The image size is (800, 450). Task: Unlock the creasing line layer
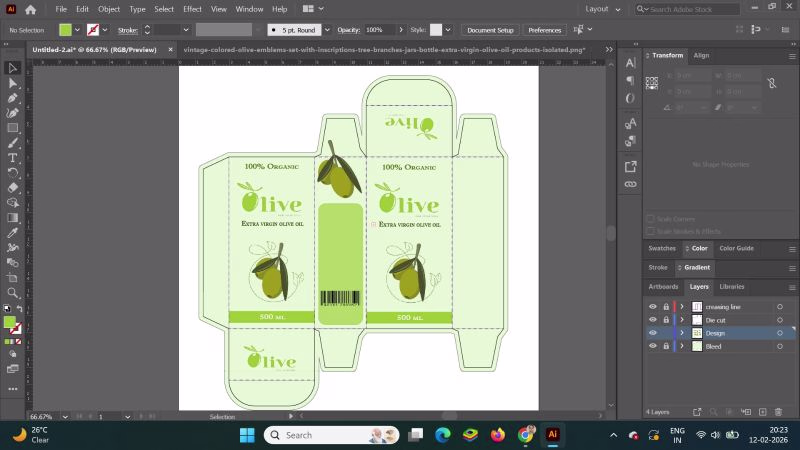666,307
